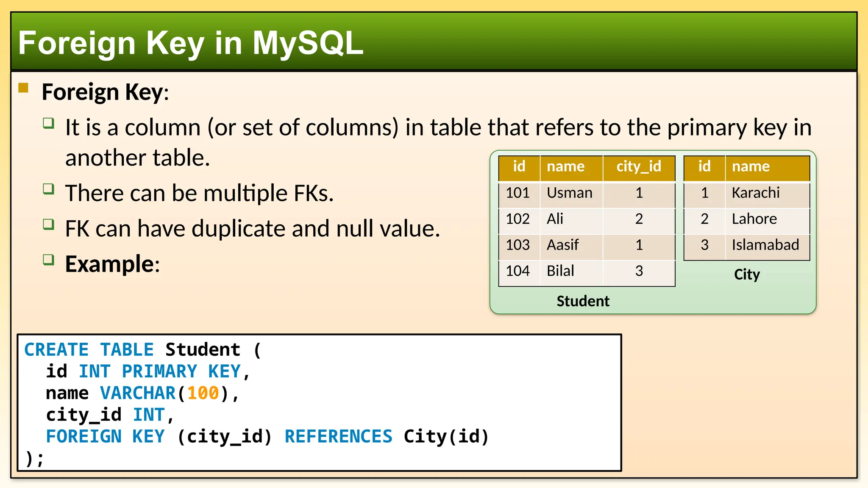868x488 pixels.
Task: Click the orange '100' value in the code
Action: (203, 393)
